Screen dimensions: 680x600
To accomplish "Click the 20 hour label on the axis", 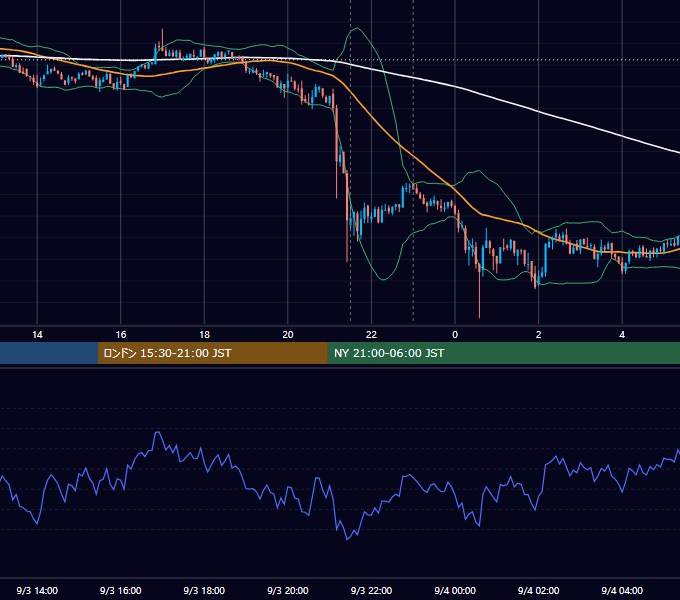I will pyautogui.click(x=288, y=335).
